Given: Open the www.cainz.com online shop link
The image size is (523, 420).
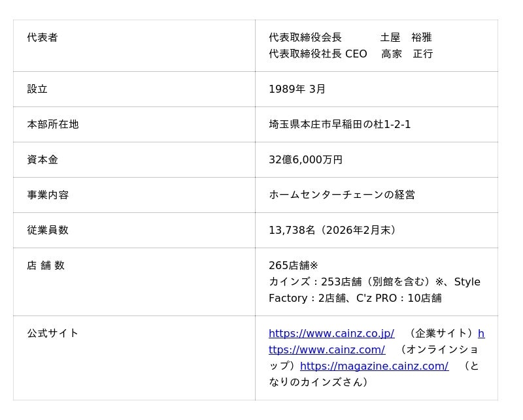Looking at the screenshot, I should pos(327,349).
